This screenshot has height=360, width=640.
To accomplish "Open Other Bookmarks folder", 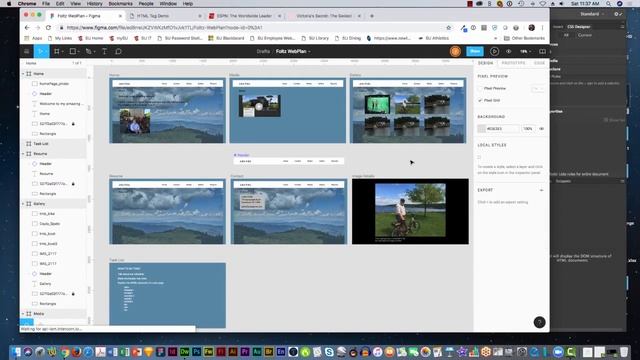I will point(524,38).
